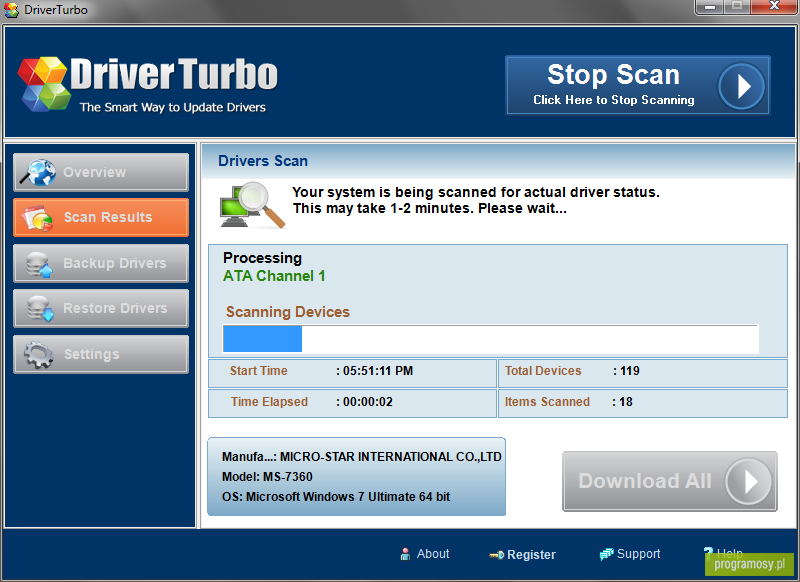Screen dimensions: 800x582
Task: Click the Support chat icon
Action: click(606, 554)
